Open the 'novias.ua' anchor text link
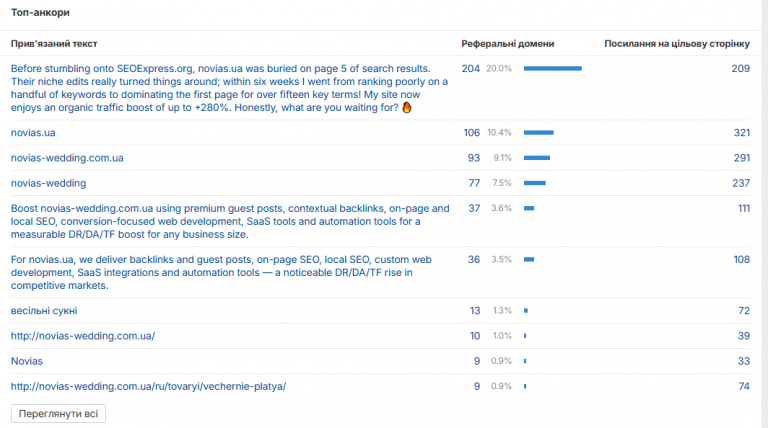This screenshot has width=768, height=428. click(33, 133)
